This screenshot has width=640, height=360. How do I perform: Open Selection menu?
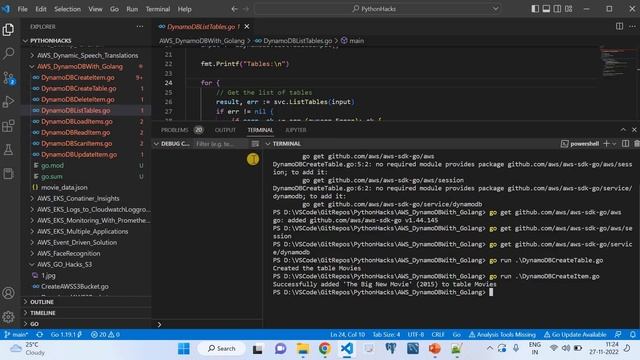click(x=67, y=9)
